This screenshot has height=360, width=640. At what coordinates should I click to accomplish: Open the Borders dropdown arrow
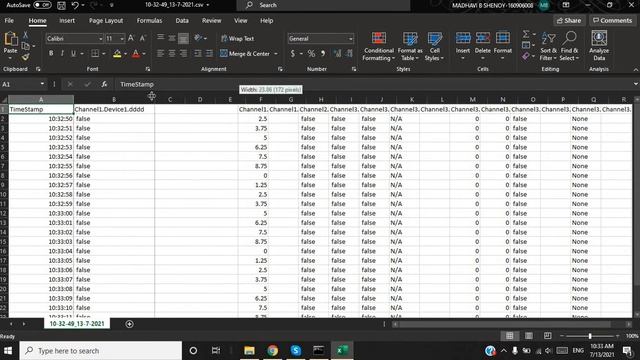pyautogui.click(x=104, y=53)
